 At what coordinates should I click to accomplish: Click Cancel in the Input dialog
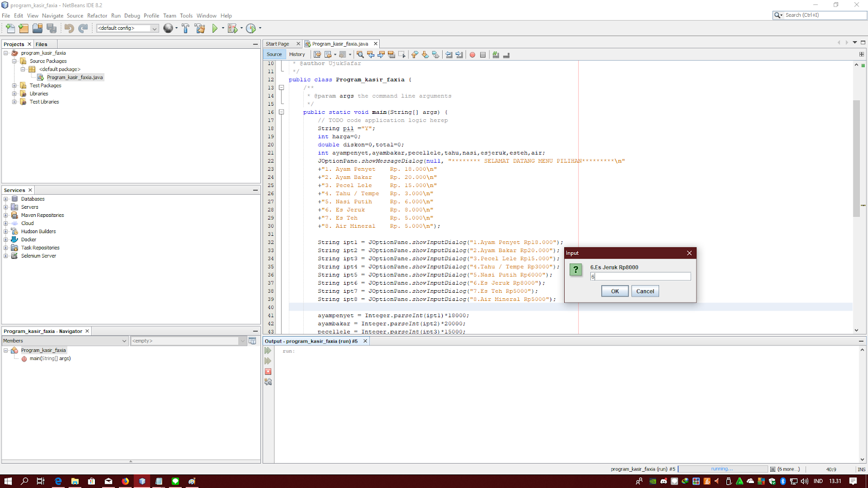coord(645,291)
